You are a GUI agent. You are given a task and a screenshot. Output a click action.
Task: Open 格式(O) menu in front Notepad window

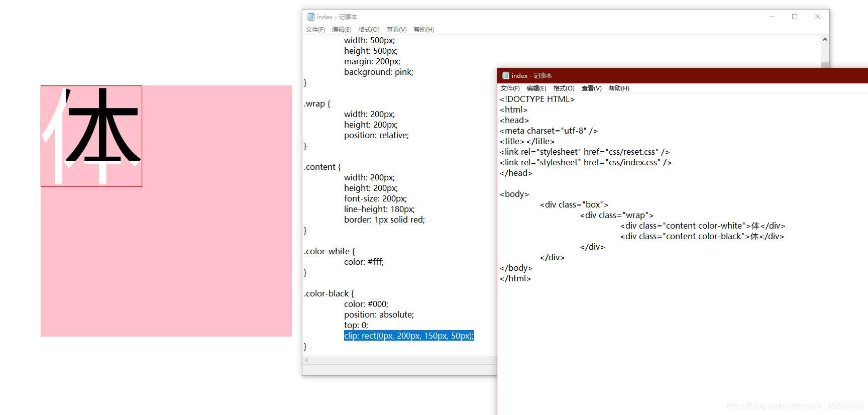click(x=564, y=88)
